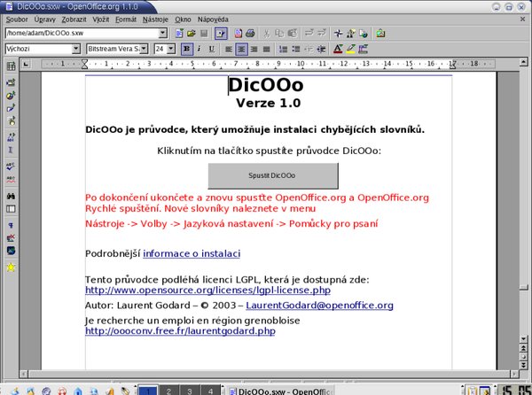The width and height of the screenshot is (532, 395).
Task: Click the Insert Object chart sidebar icon
Action: coord(11,95)
